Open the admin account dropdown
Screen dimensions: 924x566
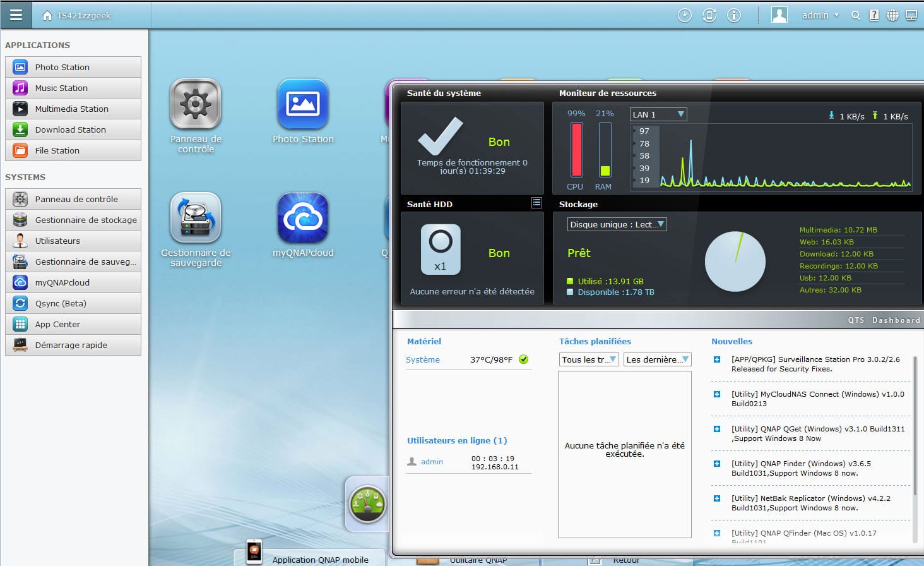coord(820,15)
